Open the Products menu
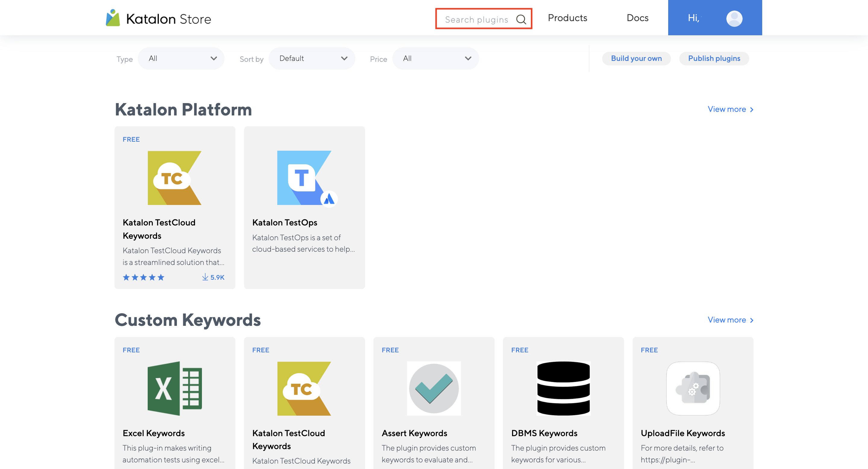 pos(568,18)
